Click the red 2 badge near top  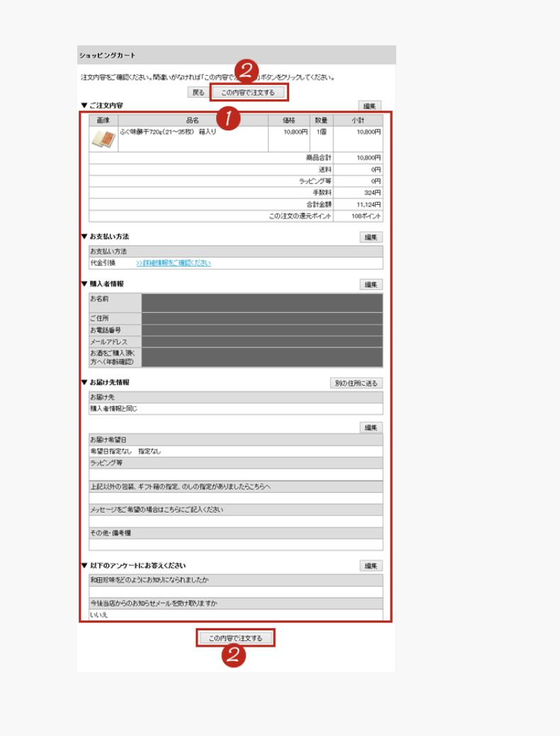tap(246, 71)
